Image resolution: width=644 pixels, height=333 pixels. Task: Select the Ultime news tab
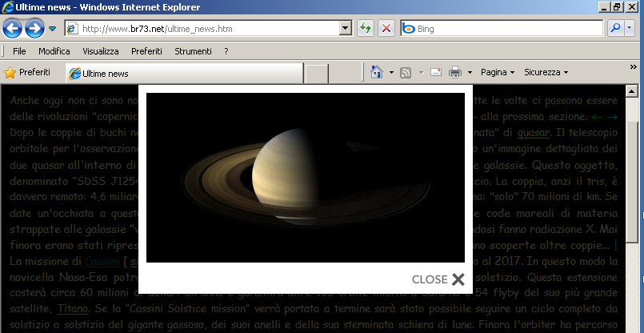coord(185,74)
